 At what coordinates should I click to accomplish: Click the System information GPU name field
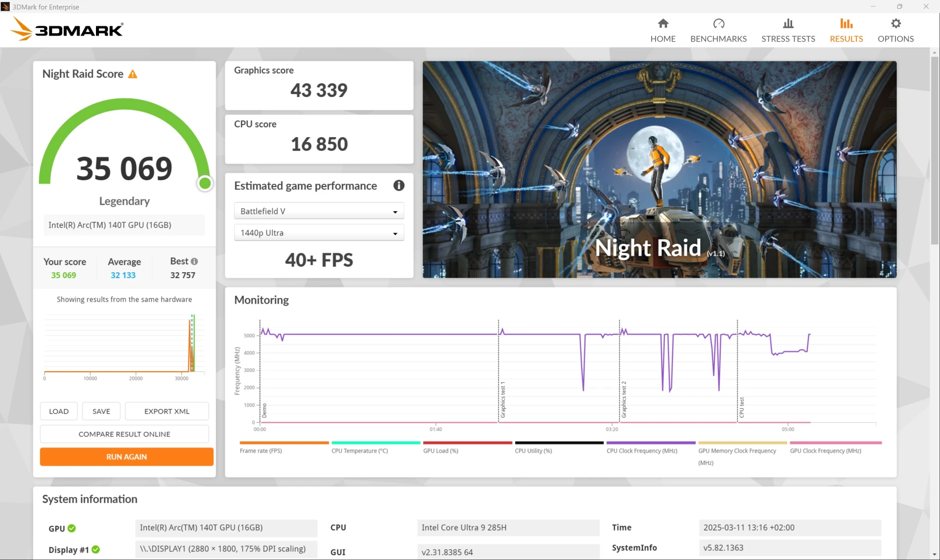(226, 528)
